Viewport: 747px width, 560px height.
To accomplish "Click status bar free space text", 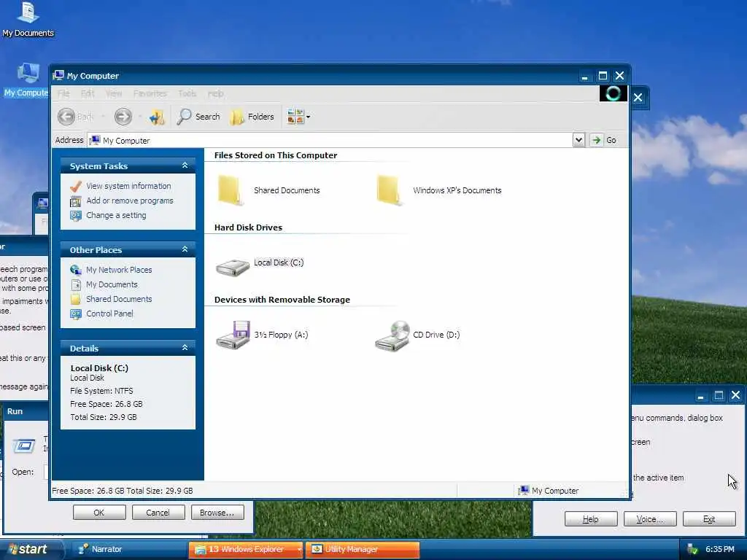I will tap(123, 491).
